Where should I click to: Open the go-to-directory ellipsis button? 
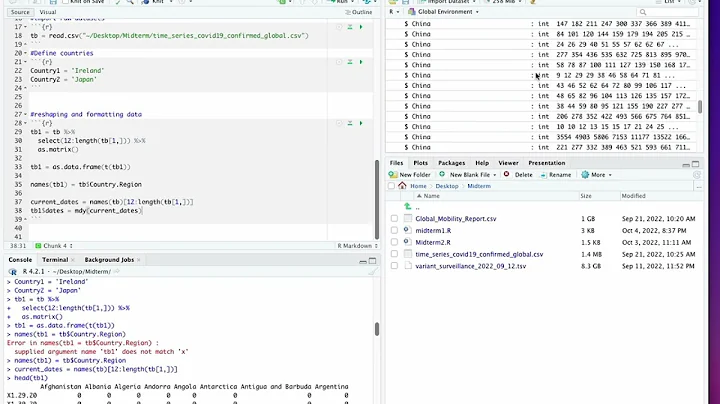[698, 186]
